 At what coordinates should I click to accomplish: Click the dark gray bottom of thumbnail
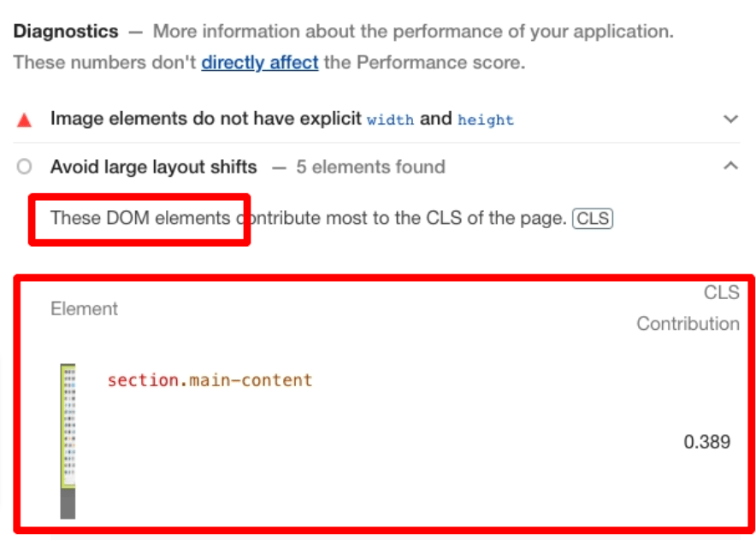pos(68,503)
